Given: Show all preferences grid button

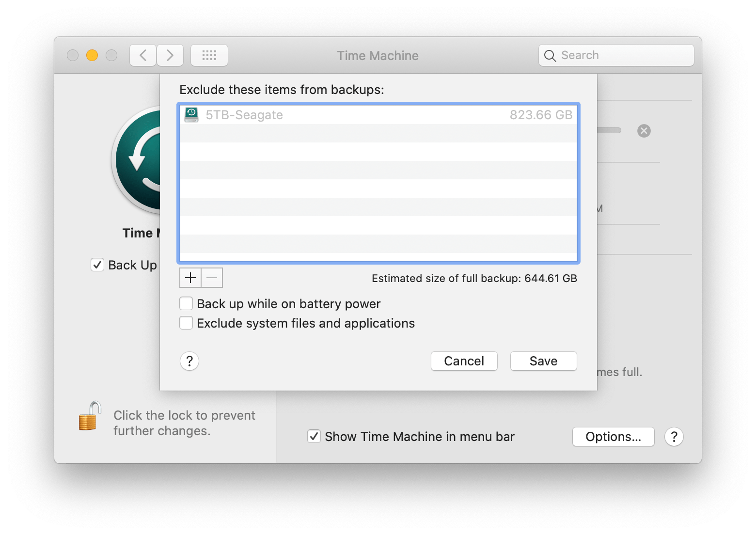Looking at the screenshot, I should (x=209, y=55).
